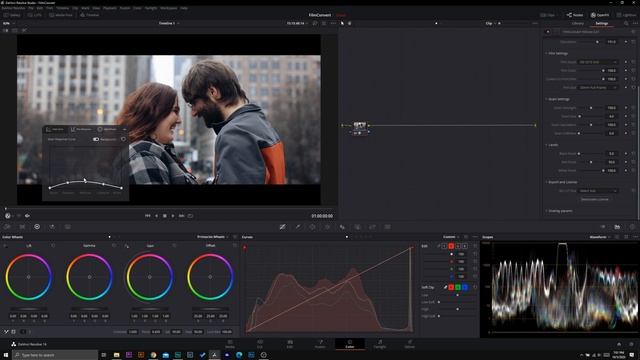Switch to the Edit page tab
Image resolution: width=640 pixels, height=360 pixels.
coord(290,344)
